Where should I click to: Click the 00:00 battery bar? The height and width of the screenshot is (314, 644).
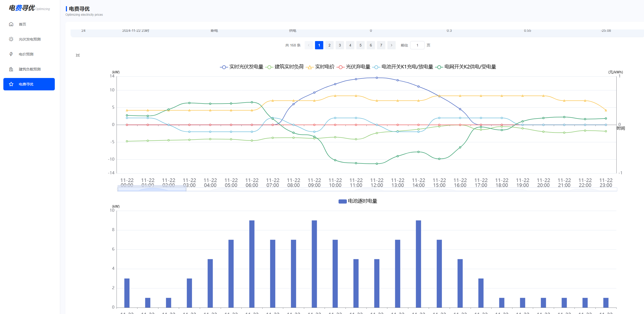[127, 293]
